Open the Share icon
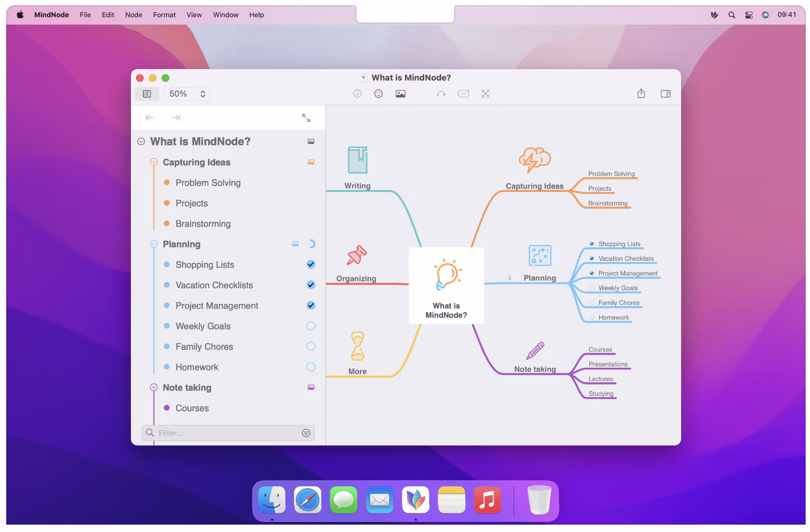Viewport: 810px width, 532px height. [641, 94]
